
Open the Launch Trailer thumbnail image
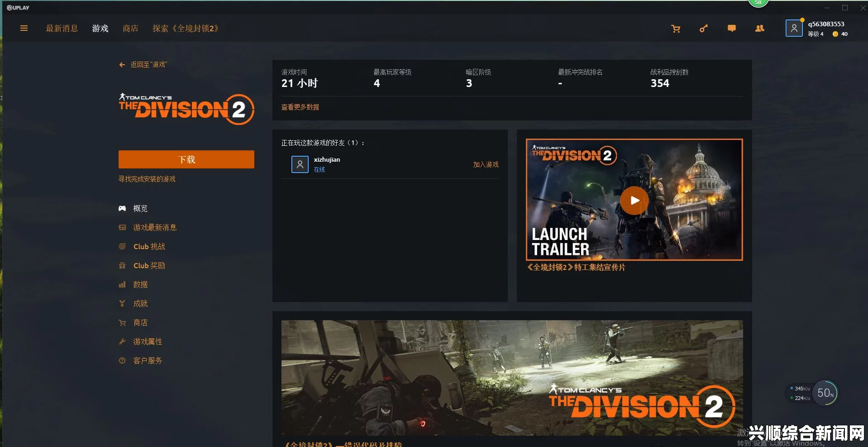click(634, 200)
